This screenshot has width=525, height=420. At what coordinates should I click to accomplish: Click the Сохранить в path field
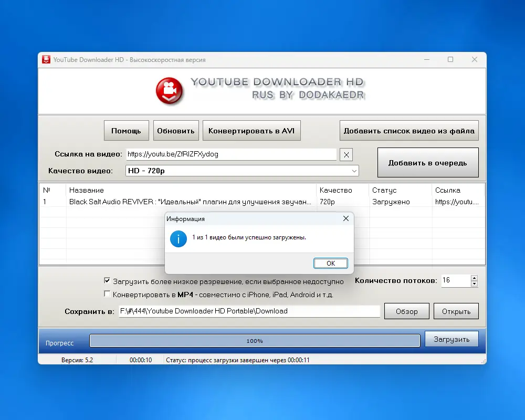coord(249,311)
